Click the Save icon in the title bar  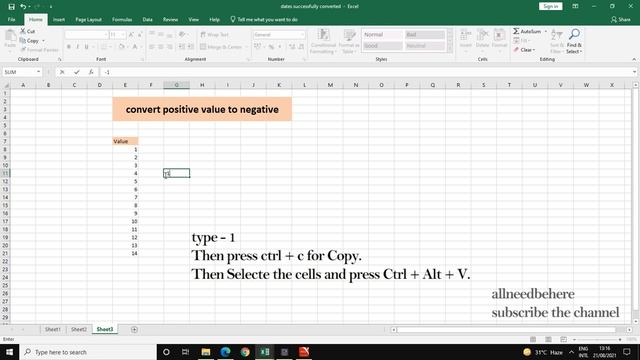(11, 7)
